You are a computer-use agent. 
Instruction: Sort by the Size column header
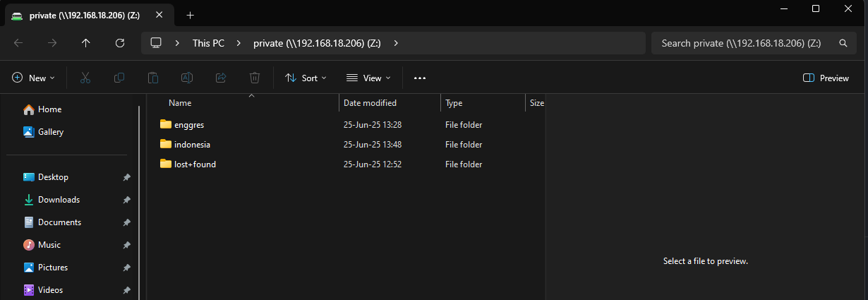point(536,103)
